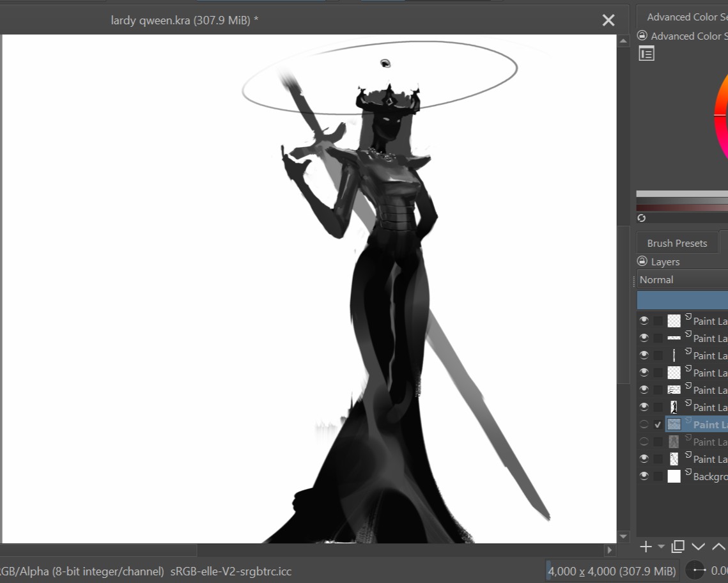
Task: Close the lardy qween.kra document tab
Action: pyautogui.click(x=608, y=20)
